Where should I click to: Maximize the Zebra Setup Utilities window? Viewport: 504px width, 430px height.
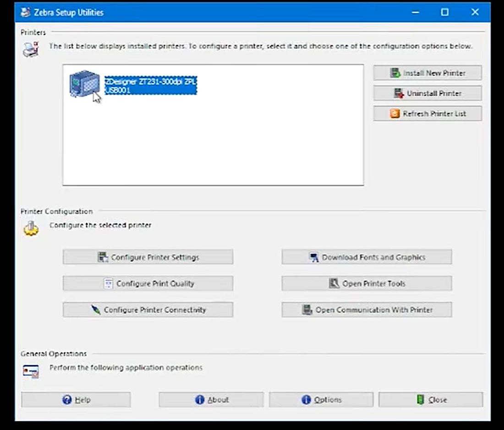444,12
